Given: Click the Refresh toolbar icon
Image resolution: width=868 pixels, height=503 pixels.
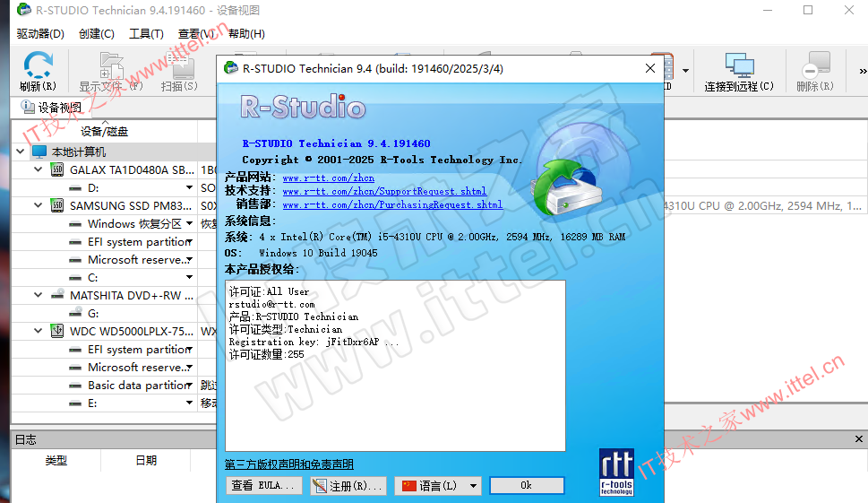Looking at the screenshot, I should 39,65.
